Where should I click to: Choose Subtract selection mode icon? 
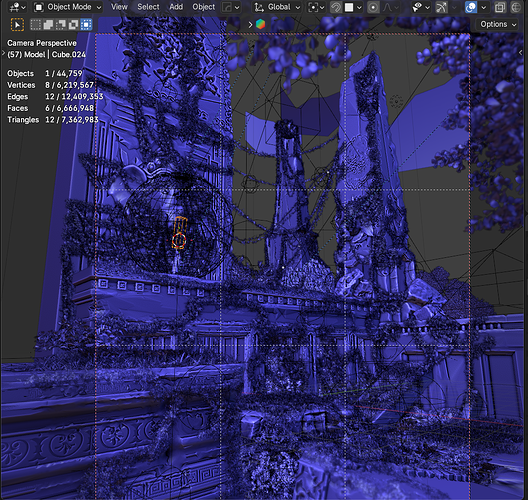click(x=61, y=24)
